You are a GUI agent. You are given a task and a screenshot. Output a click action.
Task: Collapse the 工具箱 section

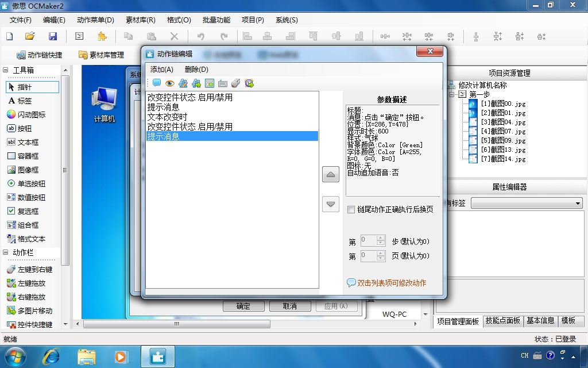coord(6,70)
